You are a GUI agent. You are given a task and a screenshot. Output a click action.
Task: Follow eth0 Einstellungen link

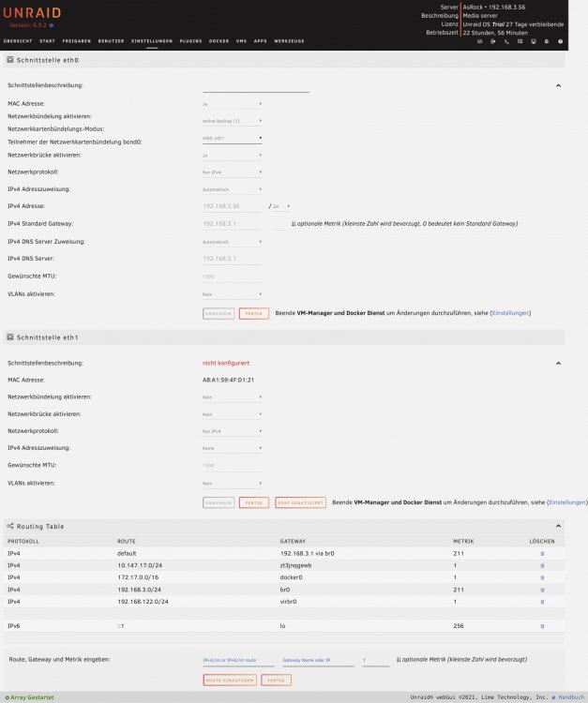(510, 313)
